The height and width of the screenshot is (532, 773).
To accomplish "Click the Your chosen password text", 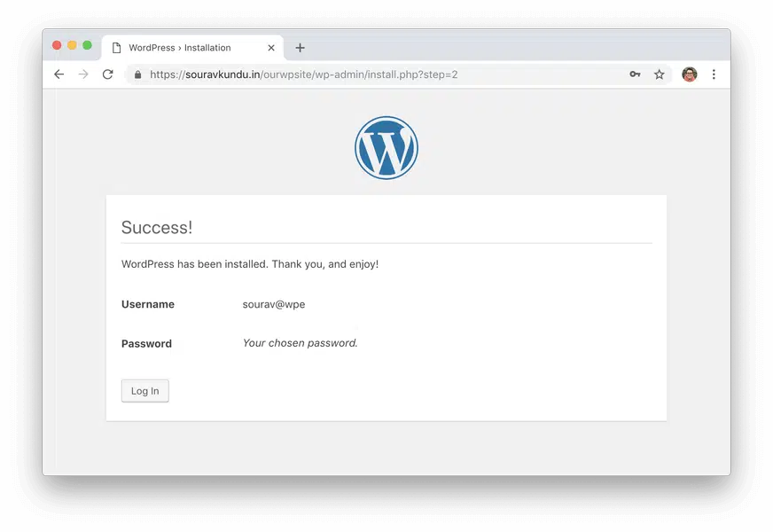I will coord(301,343).
